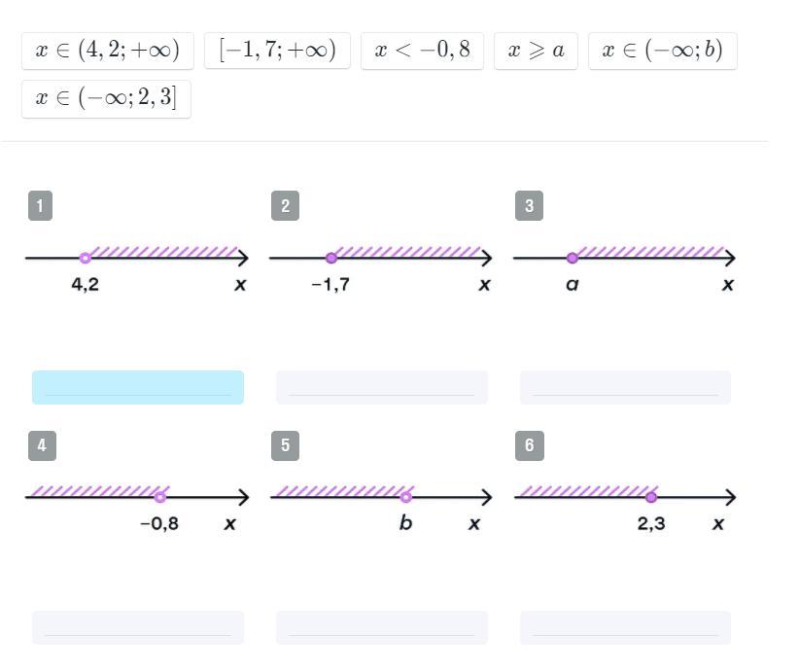
Task: Pick the answer chip [−1,7; +∞)
Action: click(277, 51)
